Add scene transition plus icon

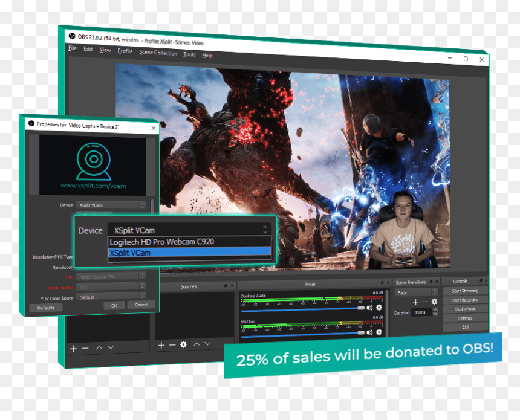415,302
